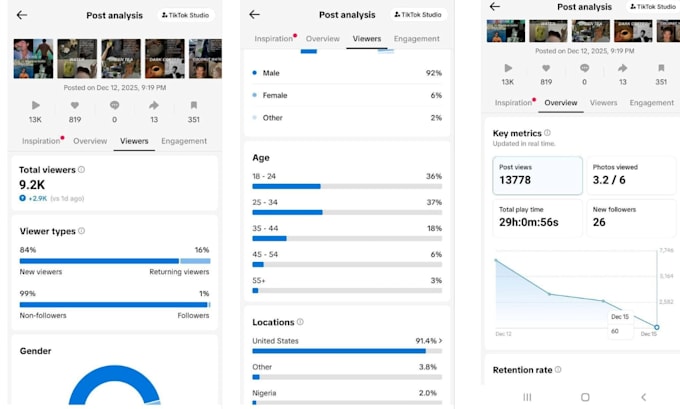Switch to Viewers tab in right panel
Image resolution: width=680 pixels, height=409 pixels.
click(603, 103)
